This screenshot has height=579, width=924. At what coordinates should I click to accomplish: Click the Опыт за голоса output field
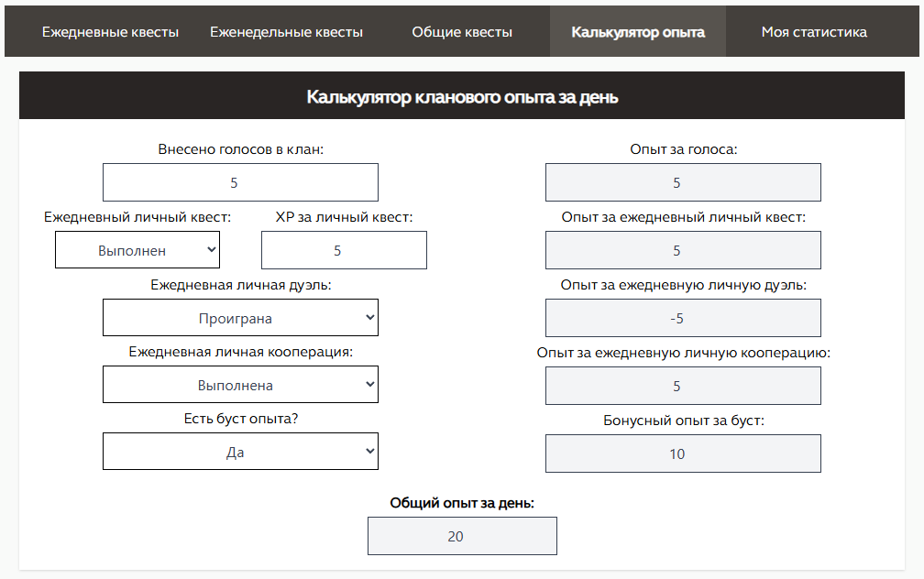coord(683,182)
